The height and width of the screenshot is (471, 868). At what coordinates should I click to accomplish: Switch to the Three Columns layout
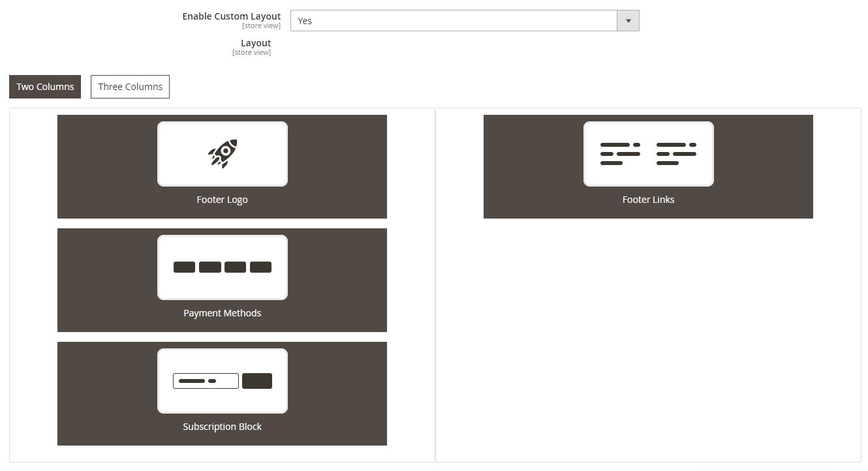coord(131,87)
